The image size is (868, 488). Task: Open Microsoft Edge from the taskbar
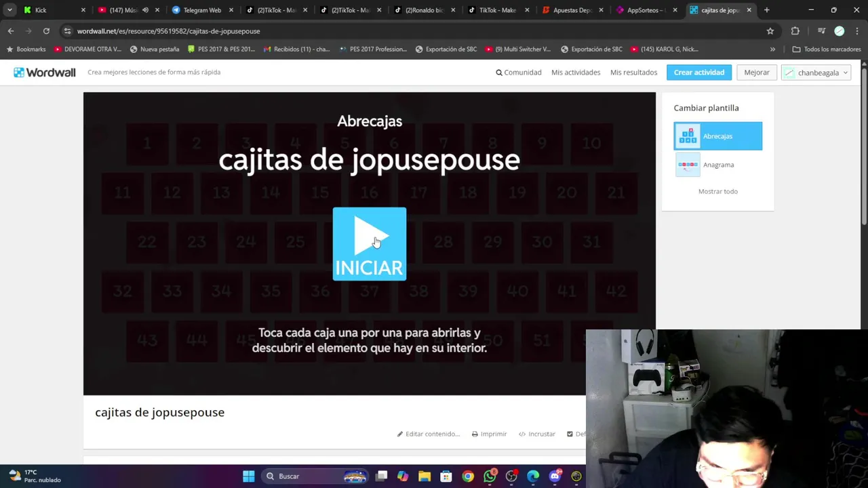click(533, 476)
